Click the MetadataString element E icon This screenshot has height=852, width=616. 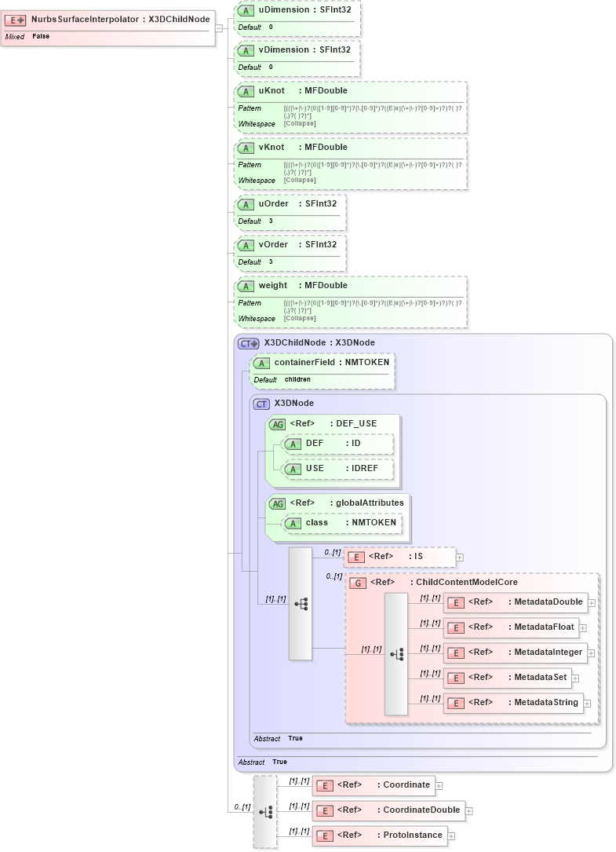(456, 704)
